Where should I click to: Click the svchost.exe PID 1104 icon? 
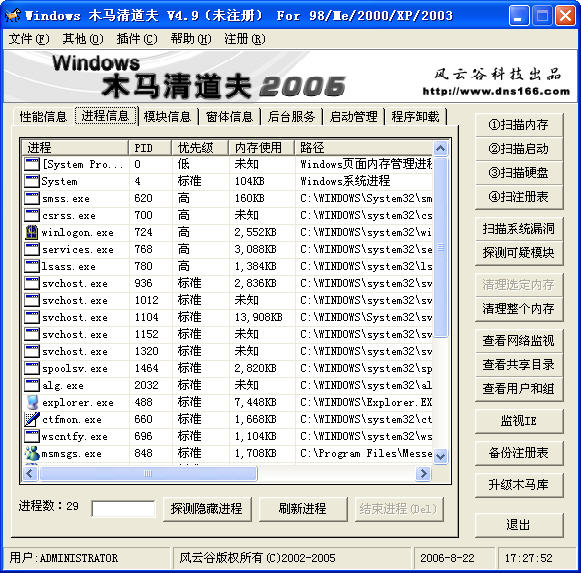coord(31,317)
